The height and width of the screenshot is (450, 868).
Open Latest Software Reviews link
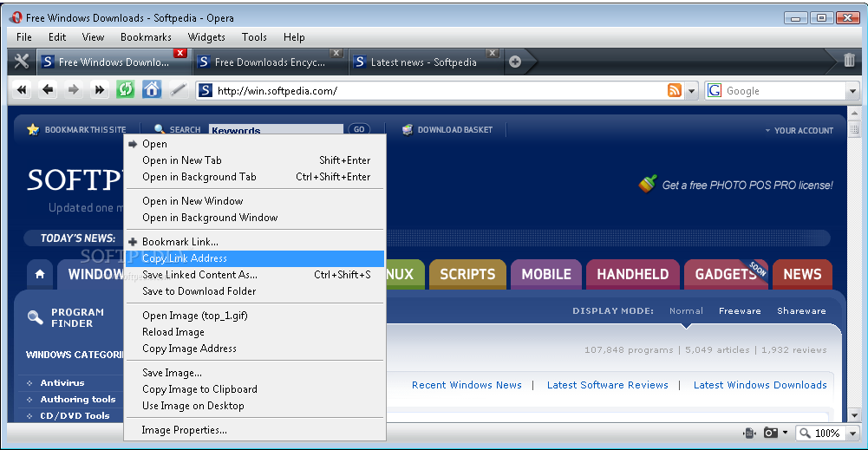(x=607, y=385)
